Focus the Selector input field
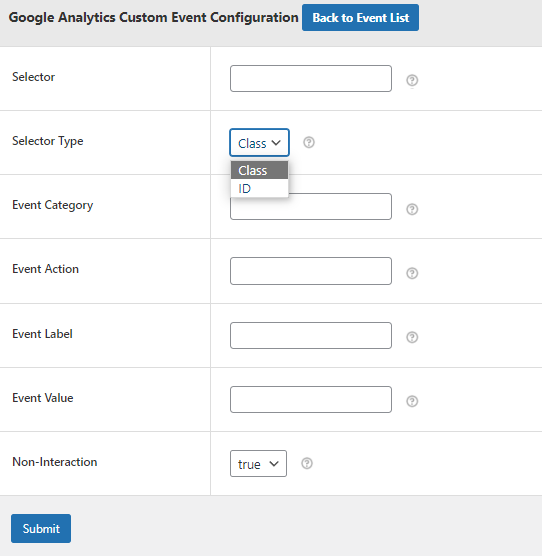This screenshot has width=542, height=556. pyautogui.click(x=311, y=78)
